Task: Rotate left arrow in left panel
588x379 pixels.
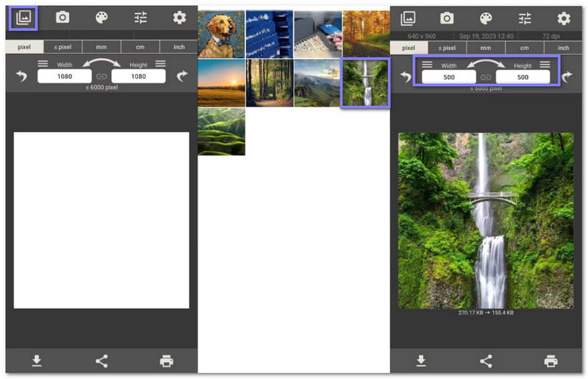Action: [x=22, y=77]
